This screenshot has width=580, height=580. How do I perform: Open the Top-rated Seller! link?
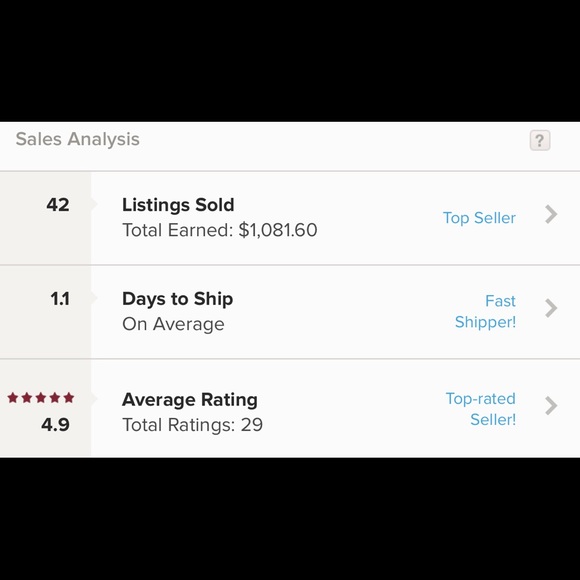481,409
